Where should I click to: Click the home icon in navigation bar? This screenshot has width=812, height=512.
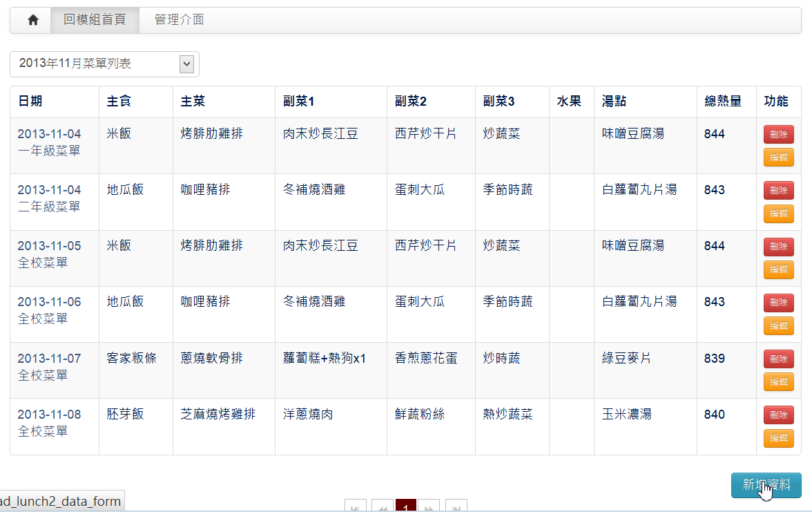pyautogui.click(x=32, y=20)
